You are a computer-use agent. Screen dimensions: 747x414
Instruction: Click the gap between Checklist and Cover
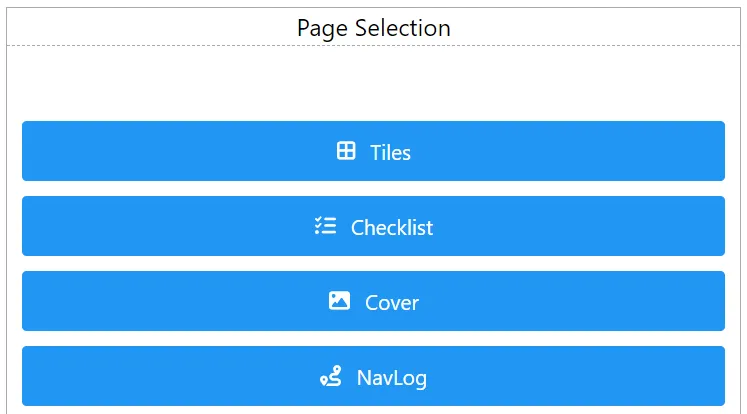coord(373,263)
